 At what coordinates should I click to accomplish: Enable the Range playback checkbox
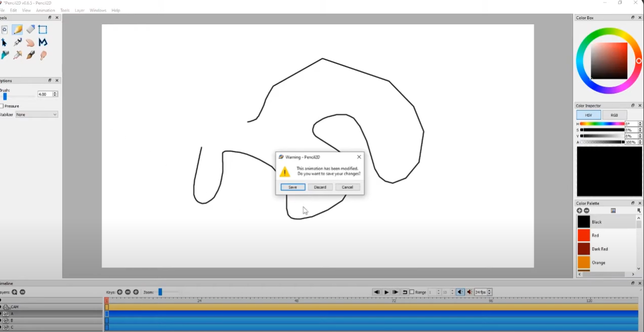(411, 292)
